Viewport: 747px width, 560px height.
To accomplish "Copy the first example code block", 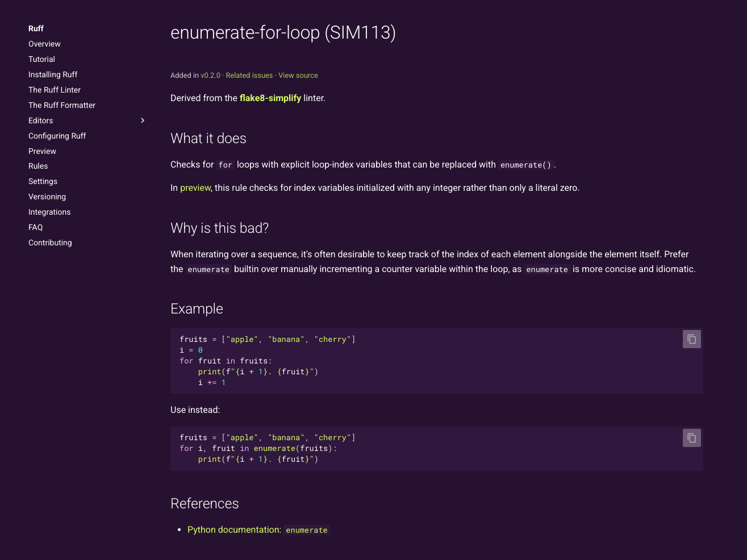I will click(x=691, y=339).
